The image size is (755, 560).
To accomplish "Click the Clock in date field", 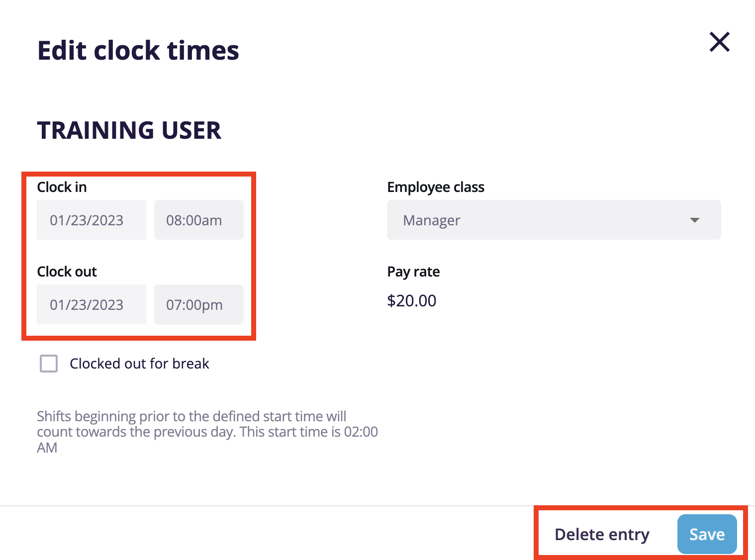I will (x=91, y=220).
